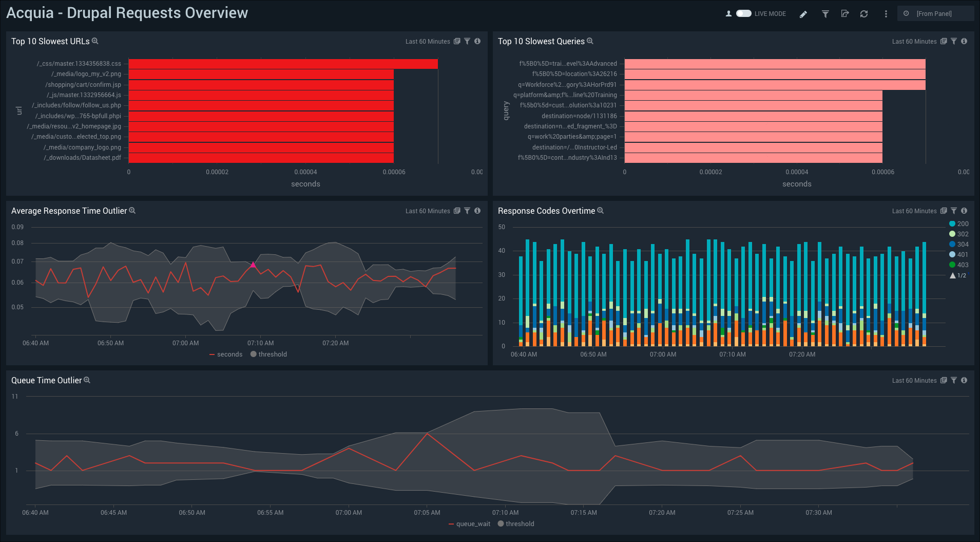
Task: Select the Acquia - Drupal Requests Overview title
Action: [x=127, y=12]
